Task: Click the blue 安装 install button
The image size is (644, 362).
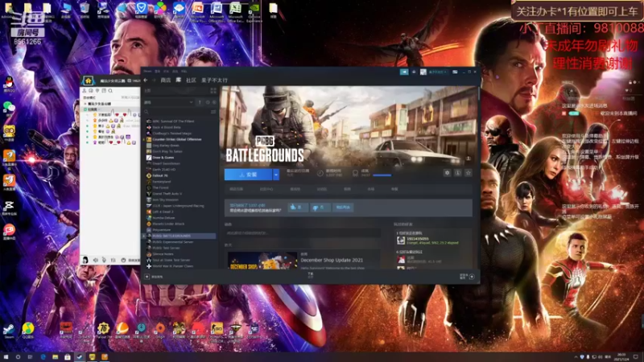Action: coord(248,175)
